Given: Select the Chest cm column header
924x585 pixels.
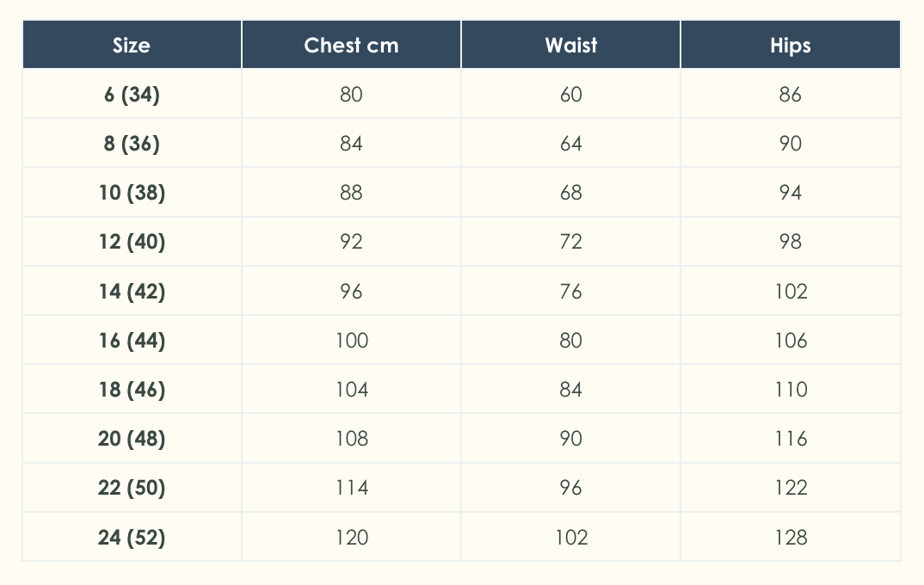Looking at the screenshot, I should tap(351, 45).
